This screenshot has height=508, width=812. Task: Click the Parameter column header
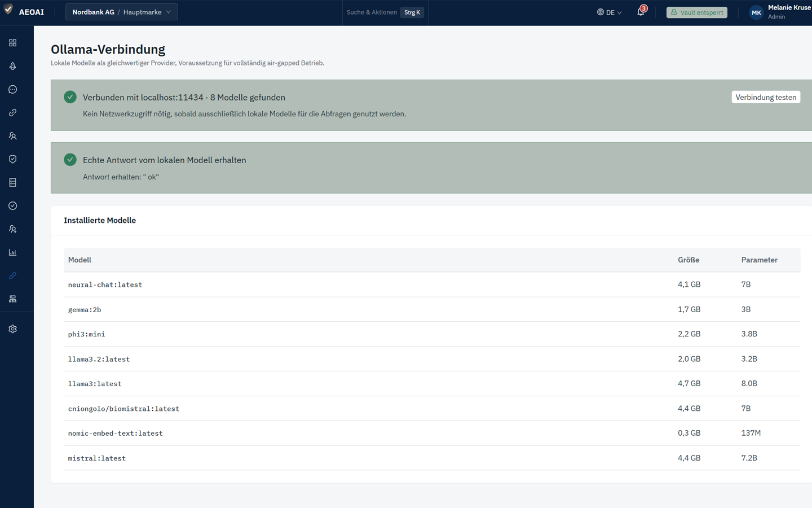pos(760,260)
